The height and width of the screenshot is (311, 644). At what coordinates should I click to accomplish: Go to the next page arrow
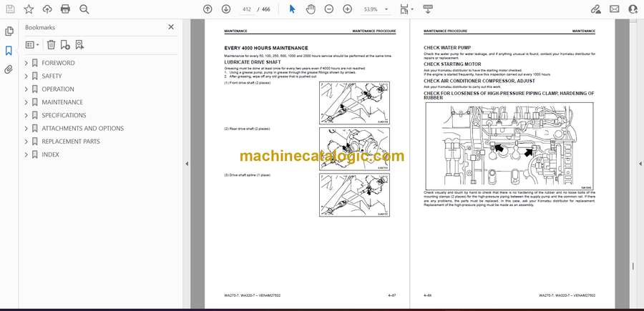pyautogui.click(x=226, y=9)
